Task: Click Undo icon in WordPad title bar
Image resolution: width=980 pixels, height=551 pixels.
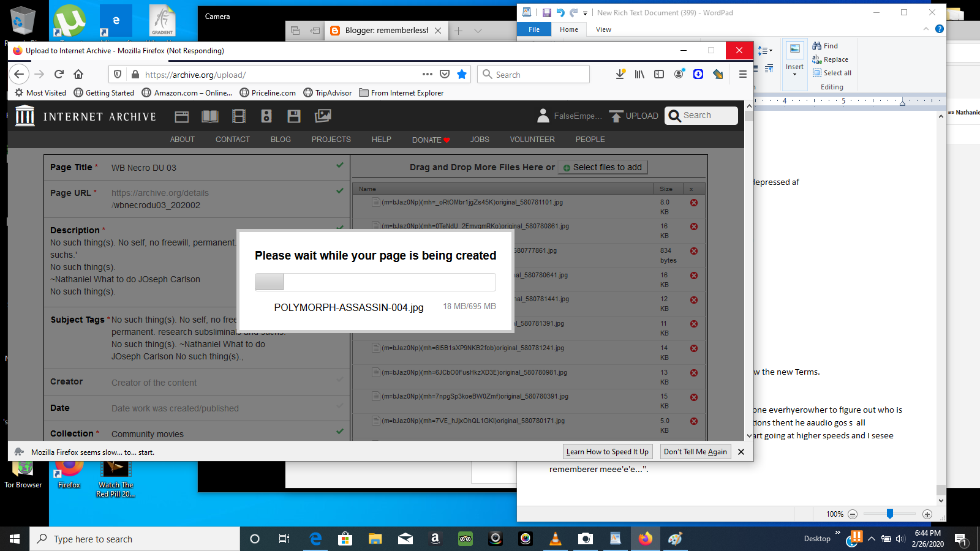Action: tap(560, 12)
